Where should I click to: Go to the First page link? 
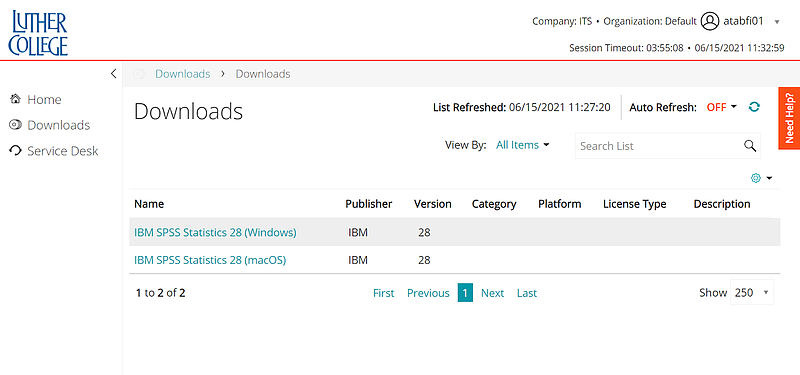click(x=384, y=293)
